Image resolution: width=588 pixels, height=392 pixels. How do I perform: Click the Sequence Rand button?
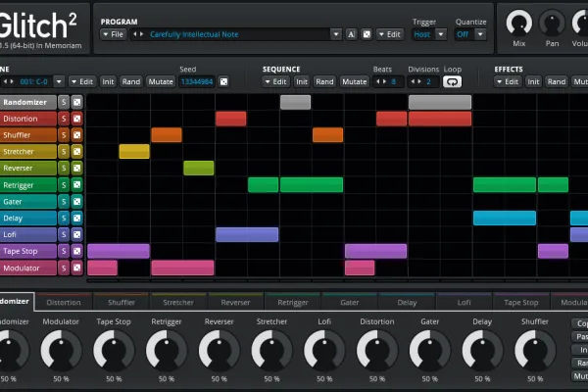[324, 81]
